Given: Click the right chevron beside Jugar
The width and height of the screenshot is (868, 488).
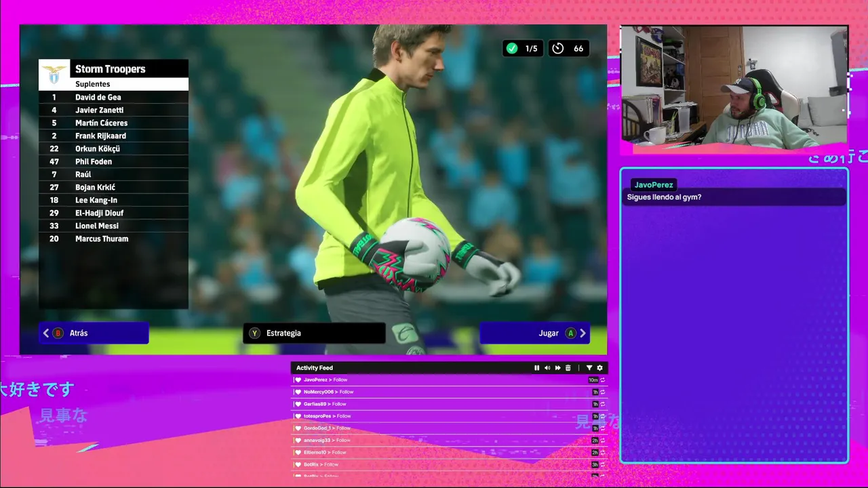Looking at the screenshot, I should click(x=583, y=333).
